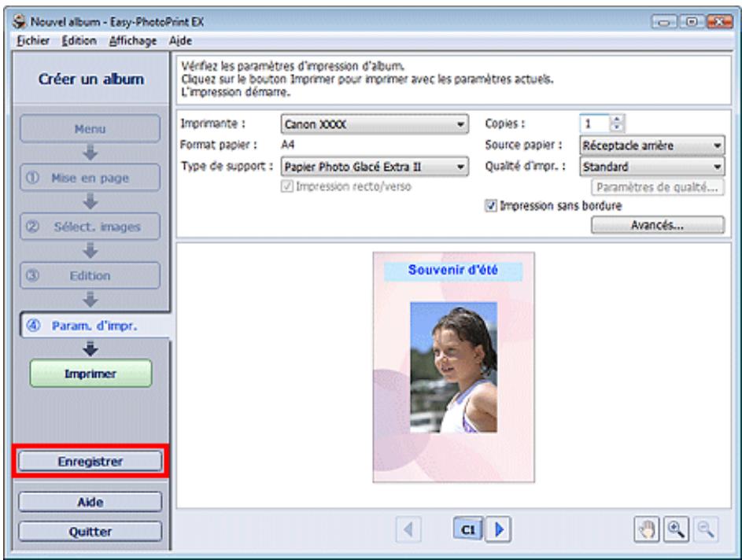Image resolution: width=742 pixels, height=560 pixels.
Task: Click the zoom in magnifier
Action: (676, 529)
